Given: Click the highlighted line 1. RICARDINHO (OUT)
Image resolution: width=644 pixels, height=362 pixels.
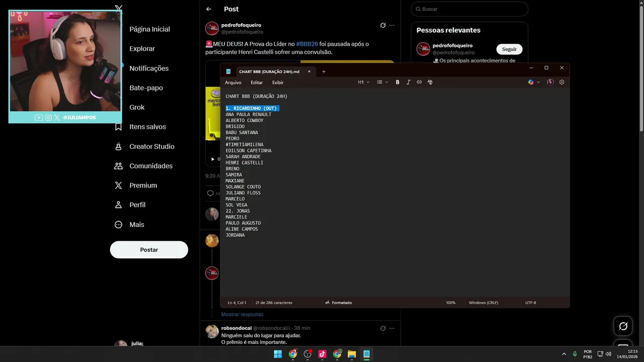Looking at the screenshot, I should (252, 109).
